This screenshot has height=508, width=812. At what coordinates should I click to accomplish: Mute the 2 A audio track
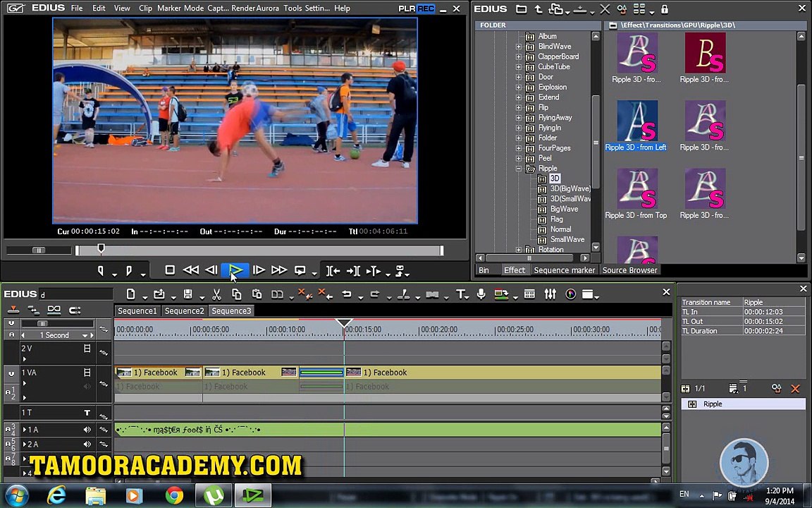click(87, 445)
